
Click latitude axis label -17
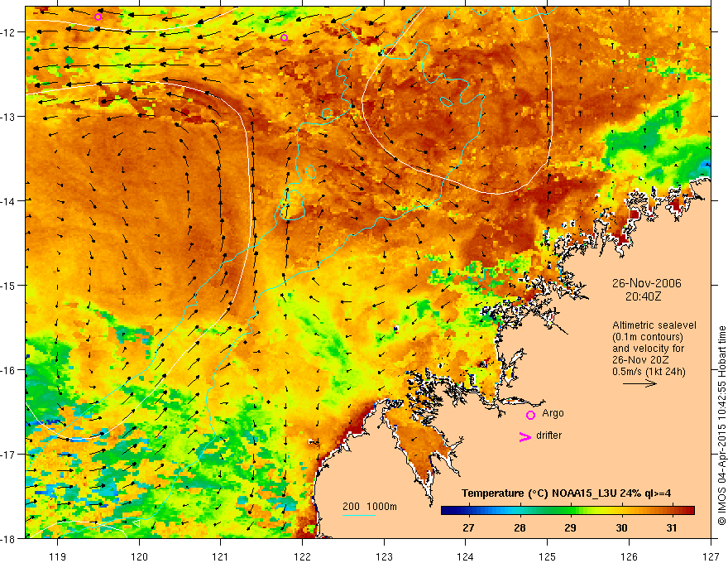(8, 454)
